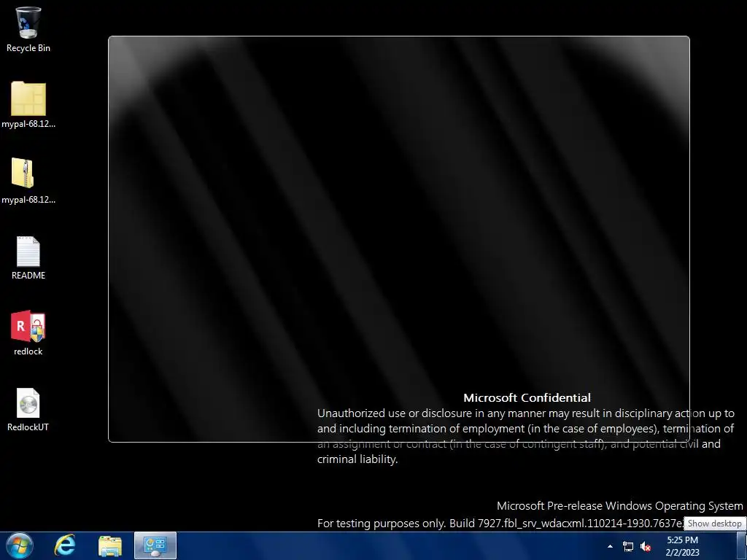
Task: Click the previewed window thumbnail outline
Action: pos(399,239)
